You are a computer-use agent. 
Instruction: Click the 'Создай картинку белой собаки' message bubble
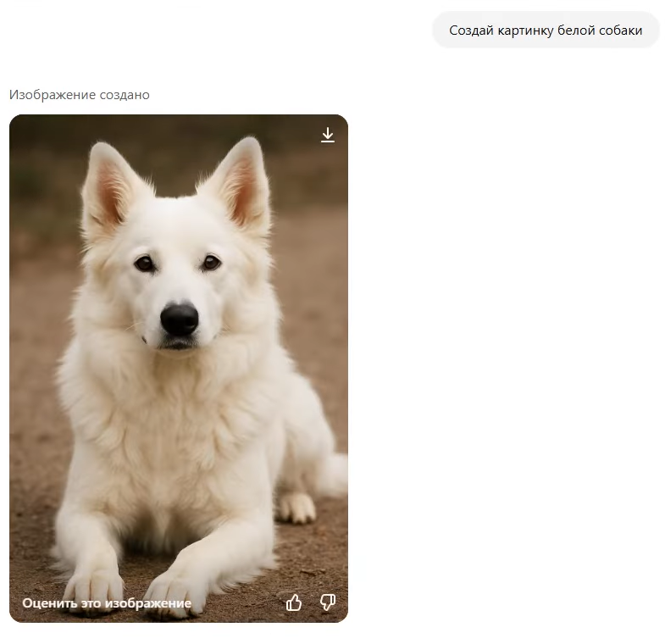click(546, 31)
